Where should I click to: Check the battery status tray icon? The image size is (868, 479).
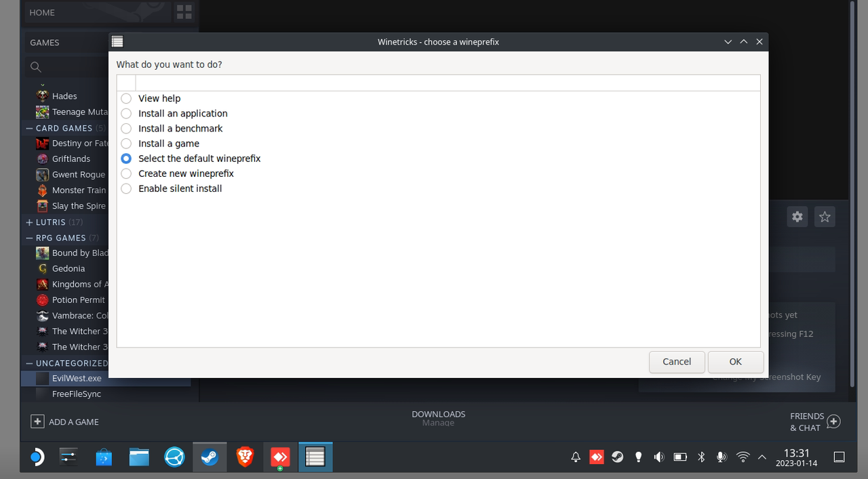(680, 457)
